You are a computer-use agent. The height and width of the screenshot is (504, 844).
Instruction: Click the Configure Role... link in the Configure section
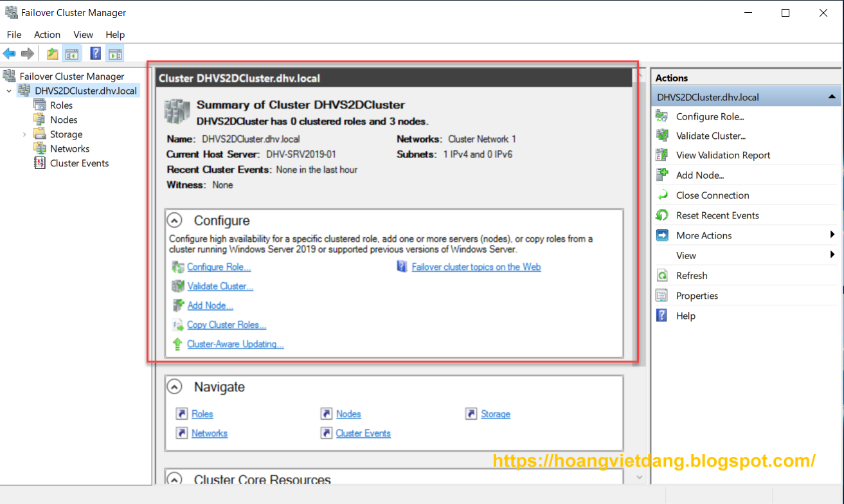click(x=219, y=267)
